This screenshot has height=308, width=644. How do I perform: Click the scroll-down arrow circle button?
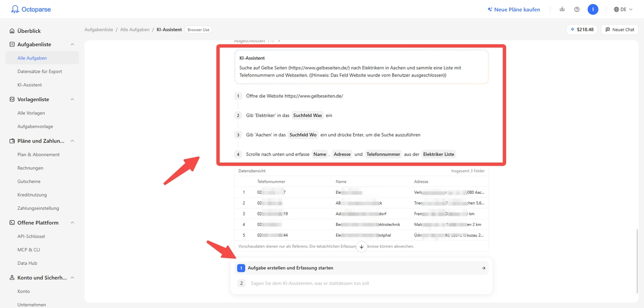[x=361, y=247]
